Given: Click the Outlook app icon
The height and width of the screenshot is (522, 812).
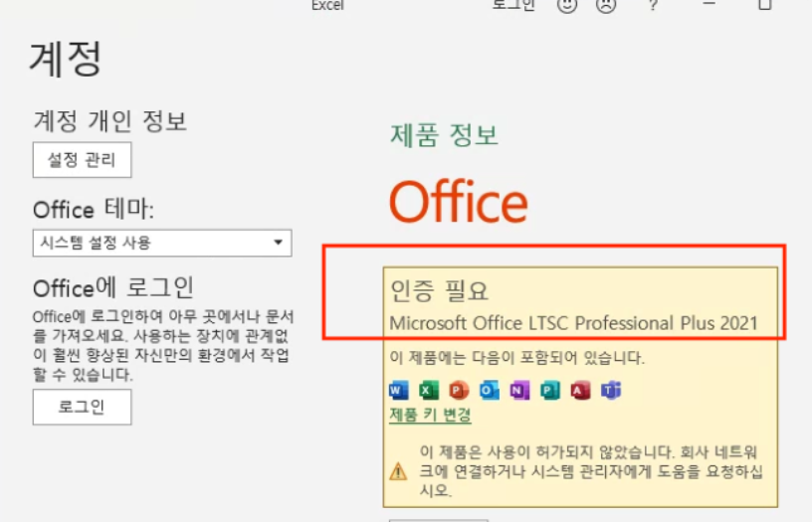Looking at the screenshot, I should click(x=490, y=390).
